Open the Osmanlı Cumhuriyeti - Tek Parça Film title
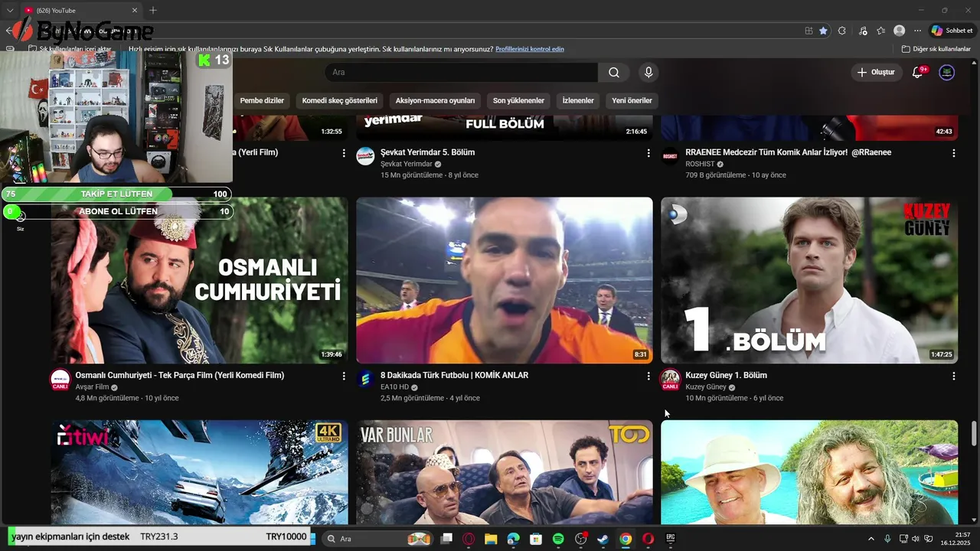980x551 pixels. point(180,375)
